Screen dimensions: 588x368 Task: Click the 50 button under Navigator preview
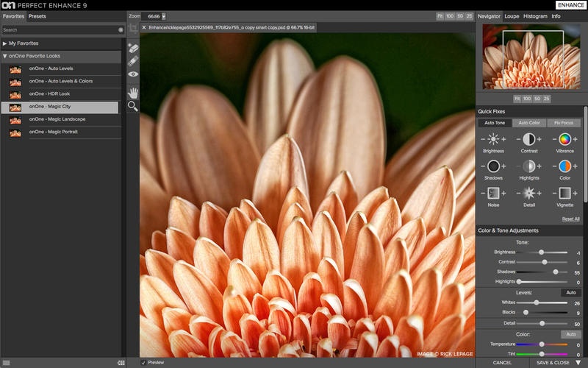point(537,99)
